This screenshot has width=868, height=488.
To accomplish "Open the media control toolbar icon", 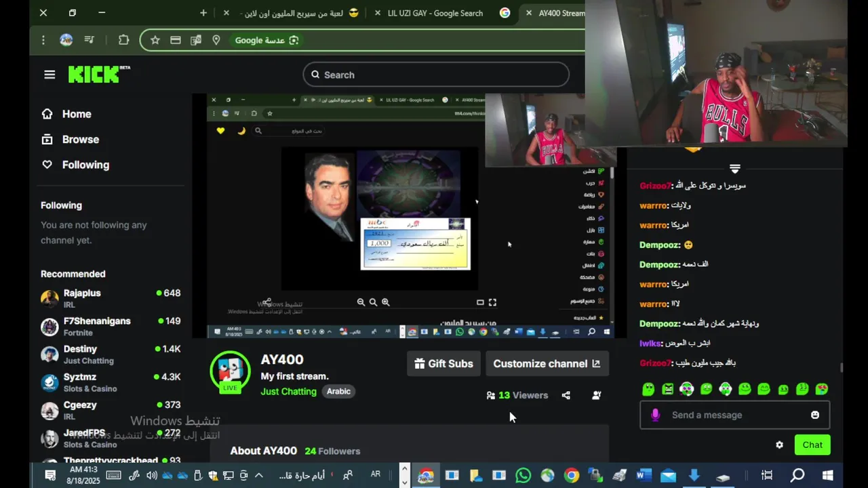I will click(x=90, y=40).
